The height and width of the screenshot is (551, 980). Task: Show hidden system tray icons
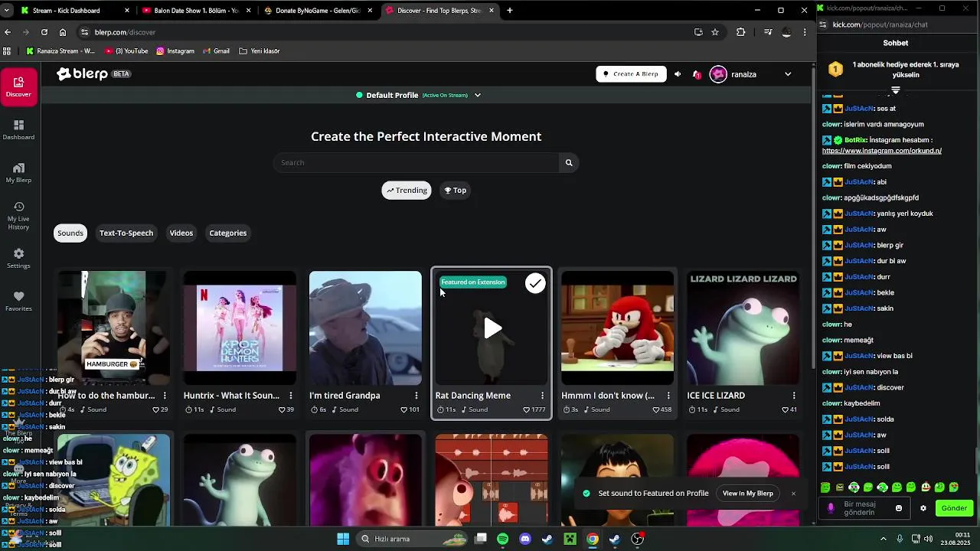(x=883, y=539)
